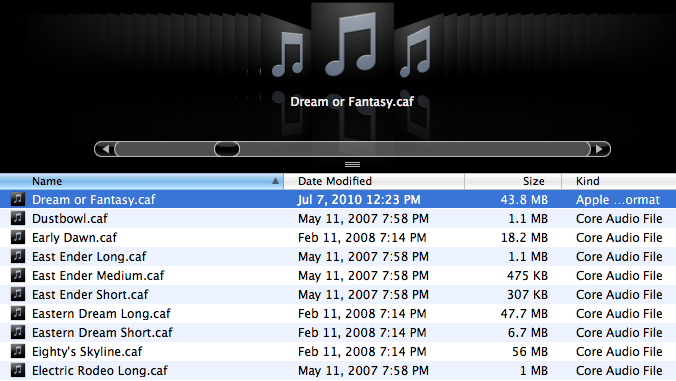Image resolution: width=676 pixels, height=381 pixels.
Task: Click the 18.2 MB size of Early Dawn
Action: coord(524,237)
